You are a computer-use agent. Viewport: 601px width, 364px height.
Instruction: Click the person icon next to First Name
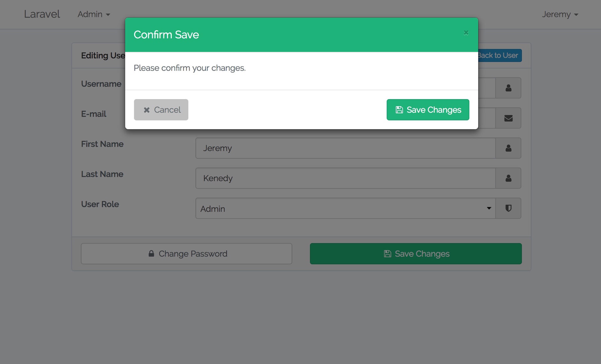point(508,148)
